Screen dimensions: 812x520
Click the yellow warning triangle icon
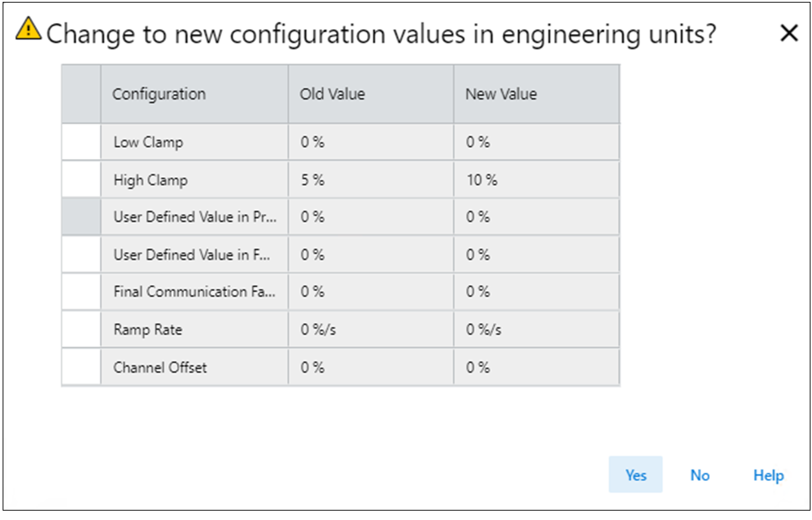[28, 29]
